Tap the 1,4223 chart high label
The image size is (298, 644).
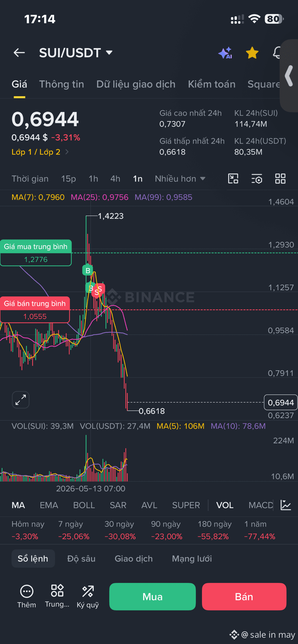click(x=110, y=216)
